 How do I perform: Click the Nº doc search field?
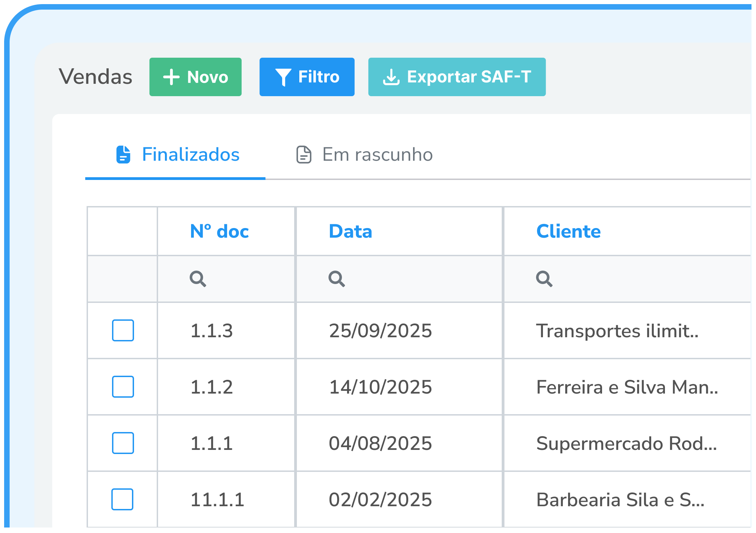226,279
